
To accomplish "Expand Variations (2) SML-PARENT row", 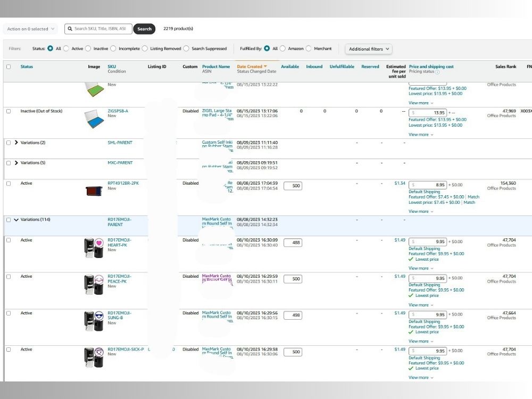I will tap(16, 143).
